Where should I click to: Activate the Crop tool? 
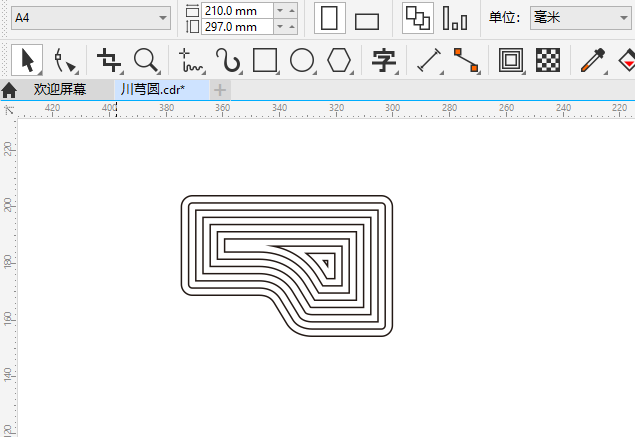(x=108, y=60)
